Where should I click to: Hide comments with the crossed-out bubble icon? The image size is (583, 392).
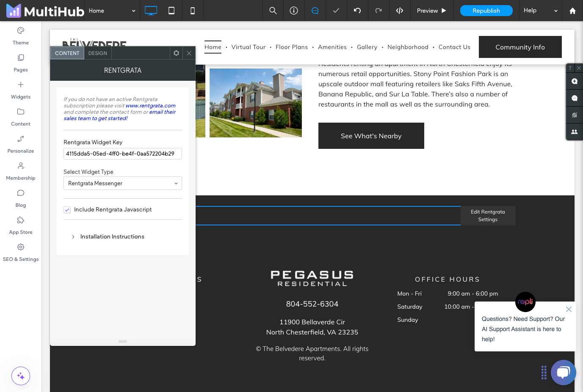[x=575, y=115]
